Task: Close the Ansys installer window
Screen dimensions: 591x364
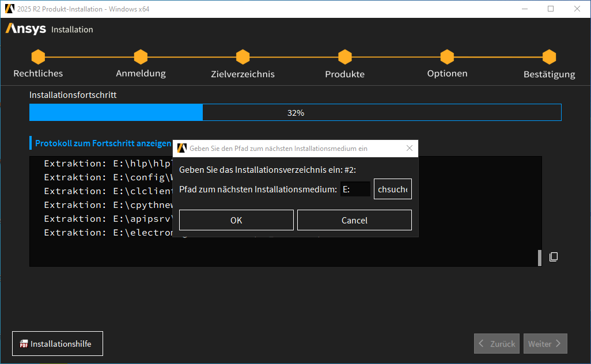Action: click(577, 9)
